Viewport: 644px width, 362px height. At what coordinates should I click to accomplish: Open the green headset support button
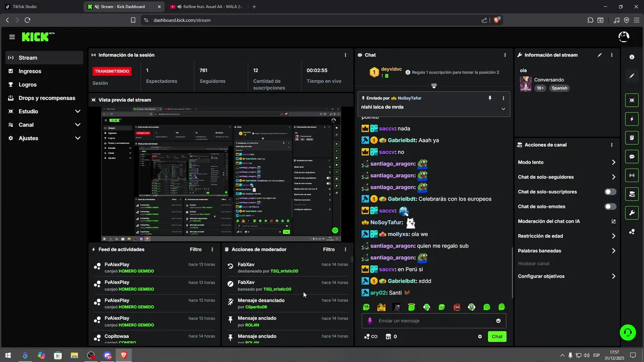click(x=627, y=332)
